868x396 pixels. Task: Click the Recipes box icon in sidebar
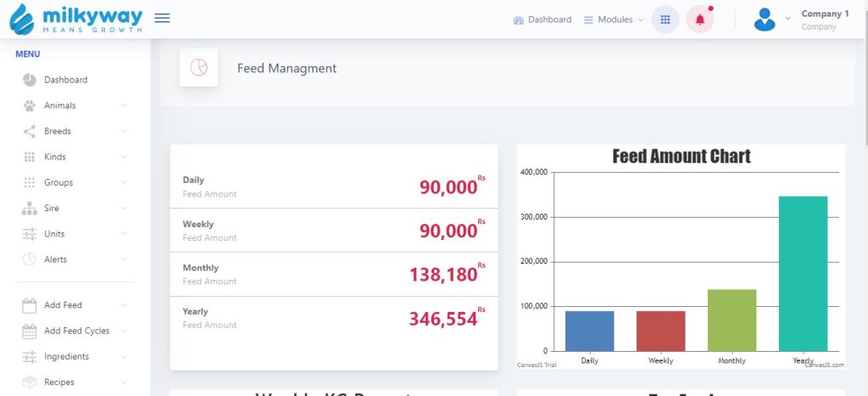tap(30, 382)
